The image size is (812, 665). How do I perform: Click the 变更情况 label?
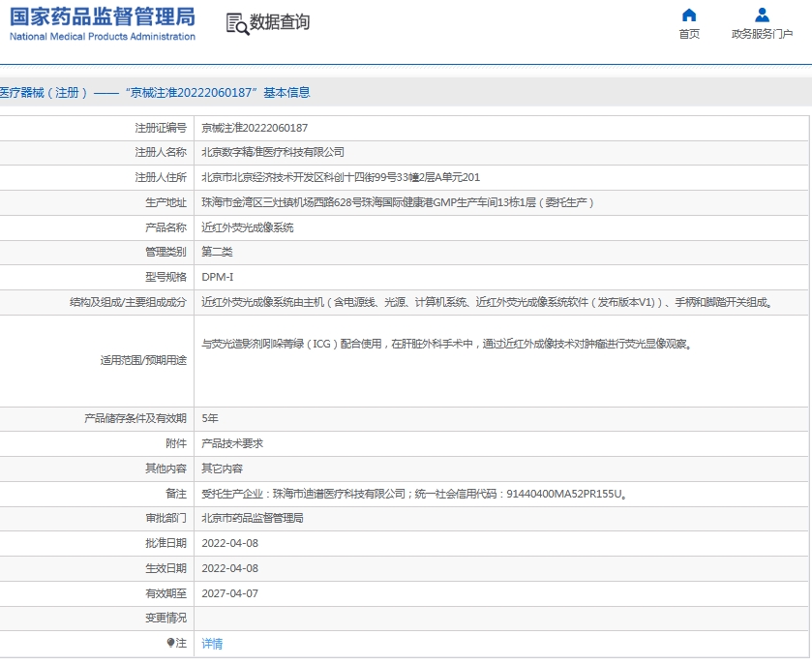[165, 618]
